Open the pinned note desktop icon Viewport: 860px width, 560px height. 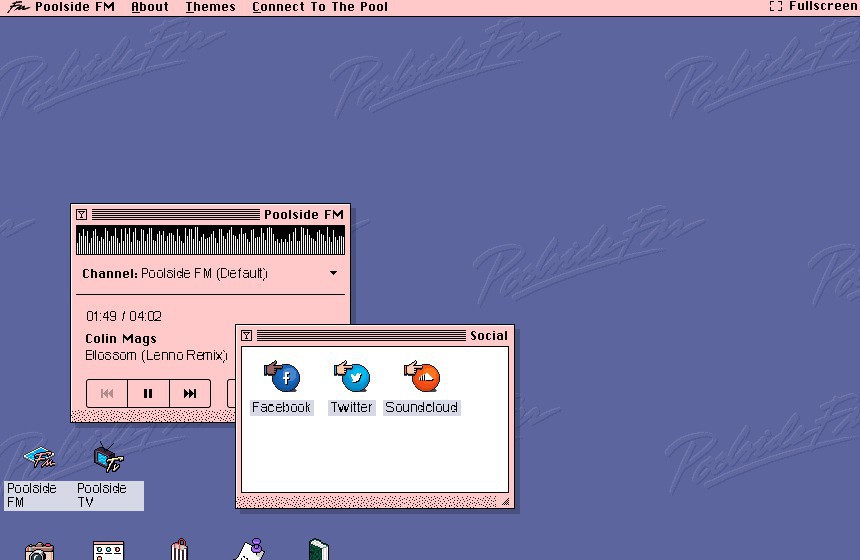(x=250, y=549)
